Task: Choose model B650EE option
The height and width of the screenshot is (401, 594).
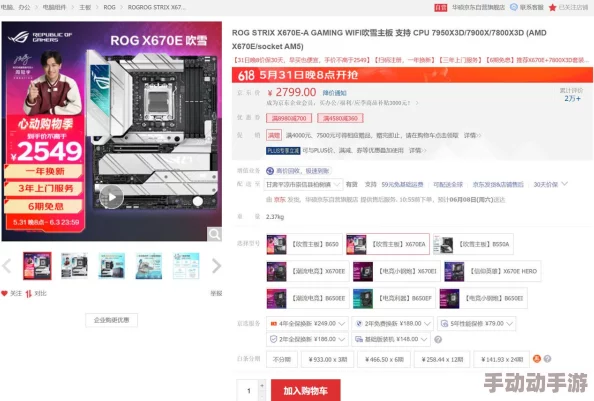Action: tap(308, 298)
